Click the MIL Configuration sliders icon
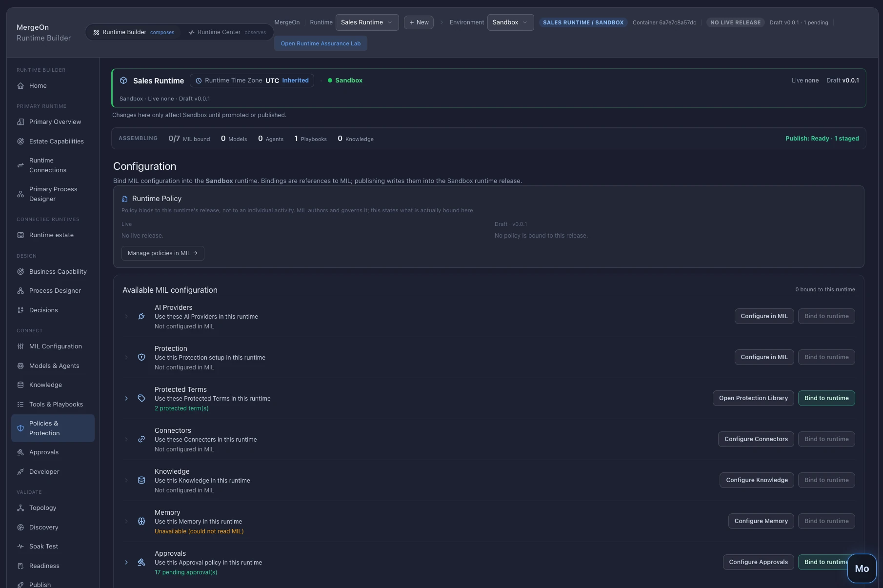This screenshot has width=883, height=588. click(20, 346)
